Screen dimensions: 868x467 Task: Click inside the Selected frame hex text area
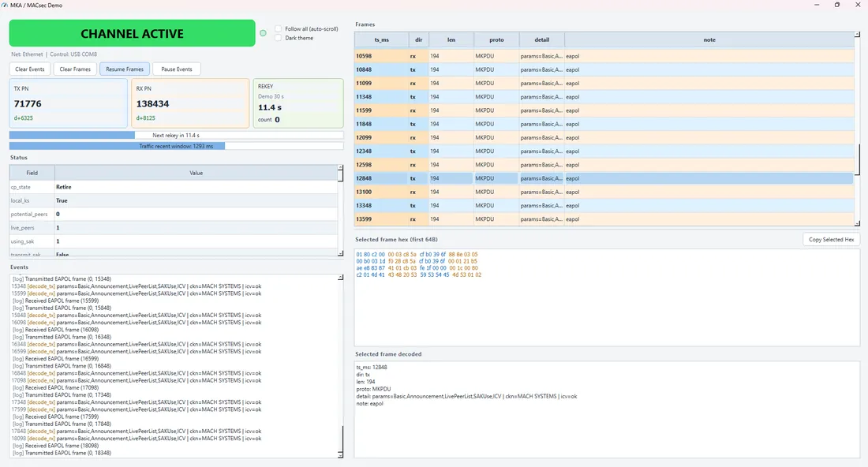pyautogui.click(x=607, y=297)
